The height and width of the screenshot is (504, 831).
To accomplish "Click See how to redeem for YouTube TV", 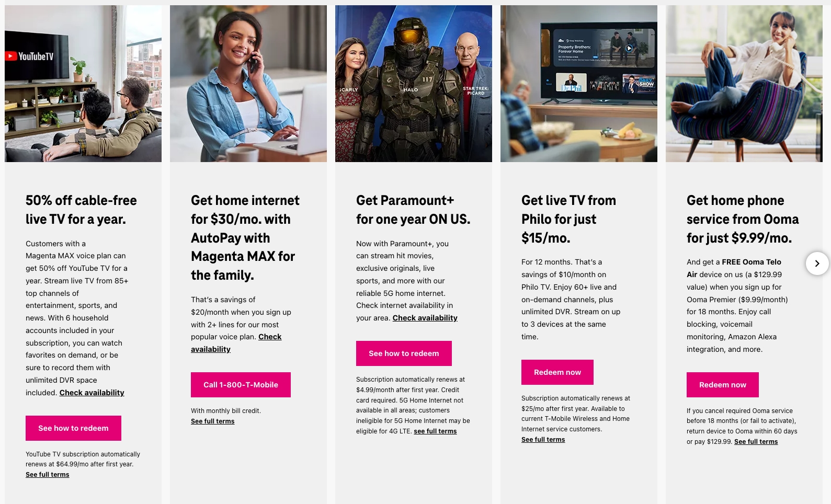I will pyautogui.click(x=73, y=428).
